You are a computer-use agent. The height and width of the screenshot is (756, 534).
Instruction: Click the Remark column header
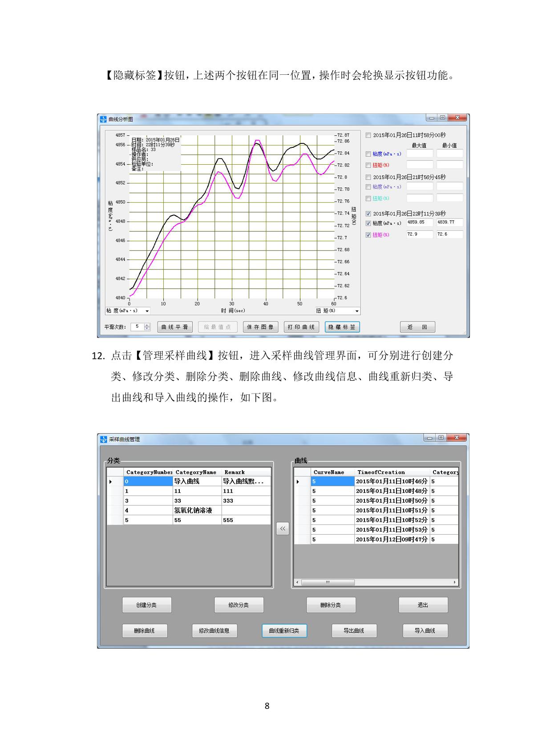246,472
